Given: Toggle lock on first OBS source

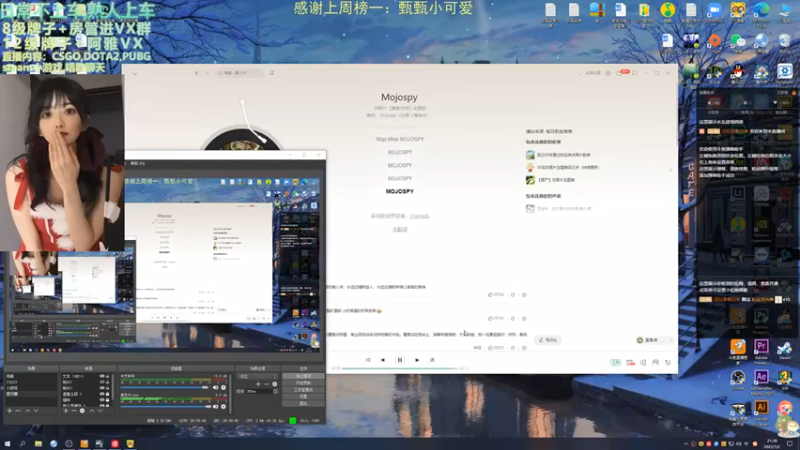Looking at the screenshot, I should coord(108,376).
